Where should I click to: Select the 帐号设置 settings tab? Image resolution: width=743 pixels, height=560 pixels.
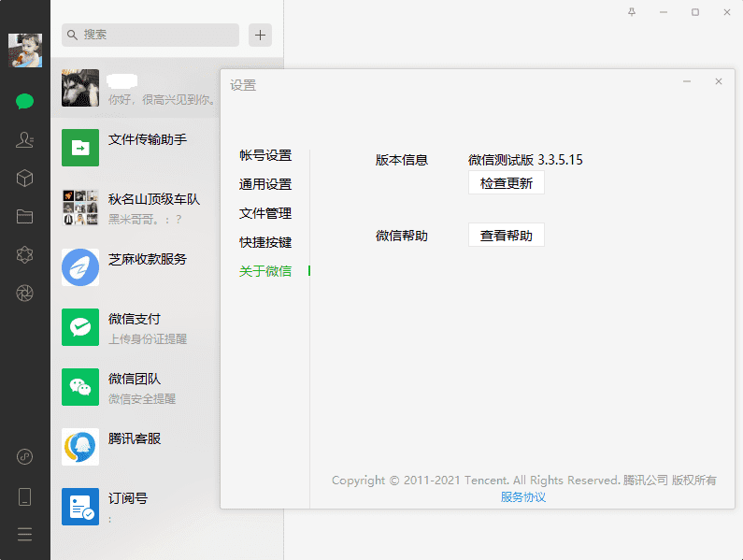(265, 155)
